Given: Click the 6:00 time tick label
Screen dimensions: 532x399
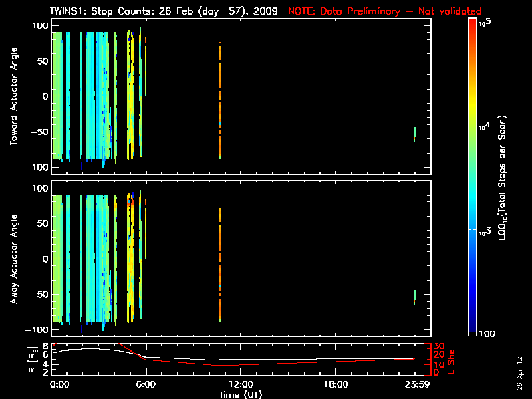Looking at the screenshot, I should click(x=146, y=384).
